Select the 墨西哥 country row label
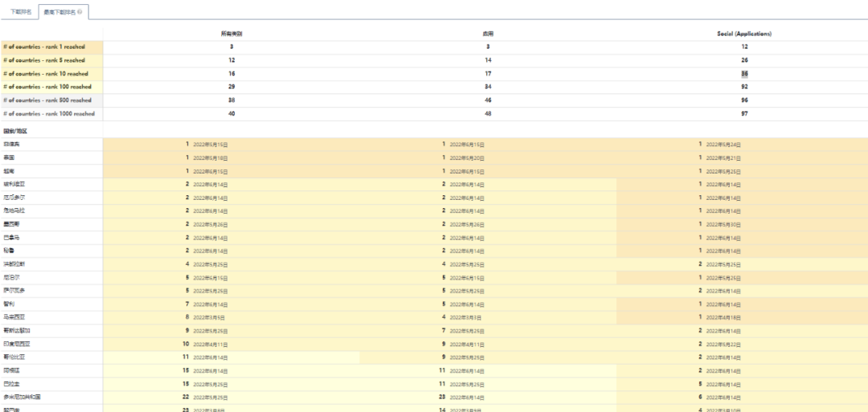The width and height of the screenshot is (868, 412). 12,224
